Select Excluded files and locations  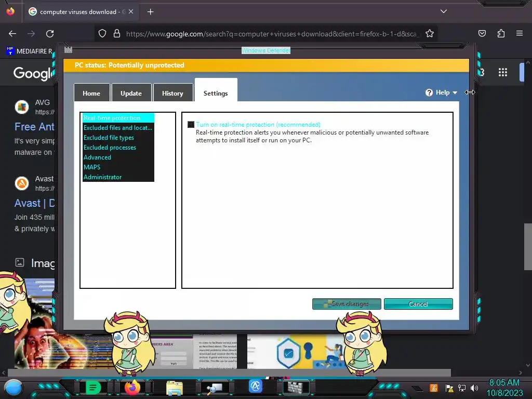118,128
